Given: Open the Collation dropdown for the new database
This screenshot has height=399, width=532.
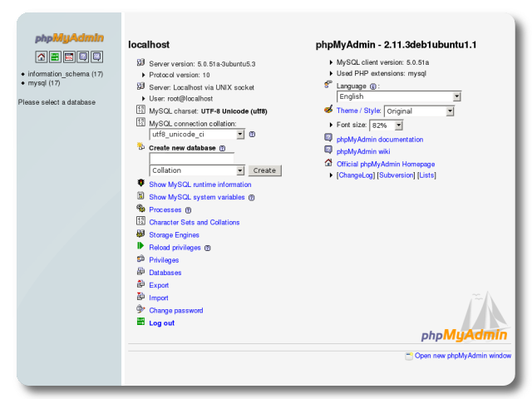Looking at the screenshot, I should [197, 170].
